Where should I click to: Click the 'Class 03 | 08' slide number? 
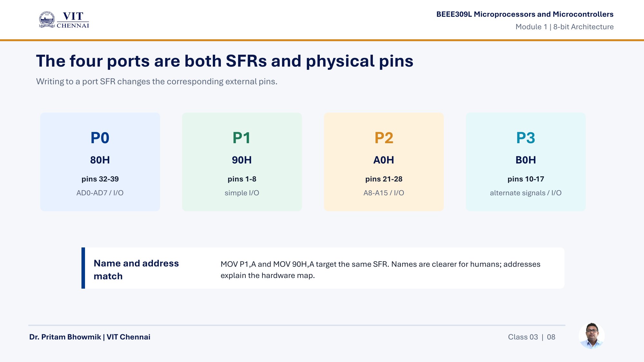[x=532, y=337]
